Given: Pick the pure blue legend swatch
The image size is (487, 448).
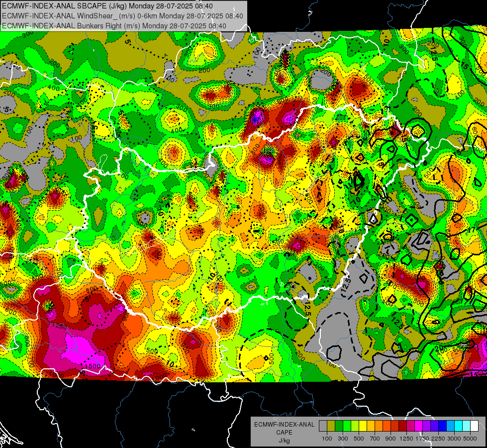Looking at the screenshot, I should pos(443,426).
